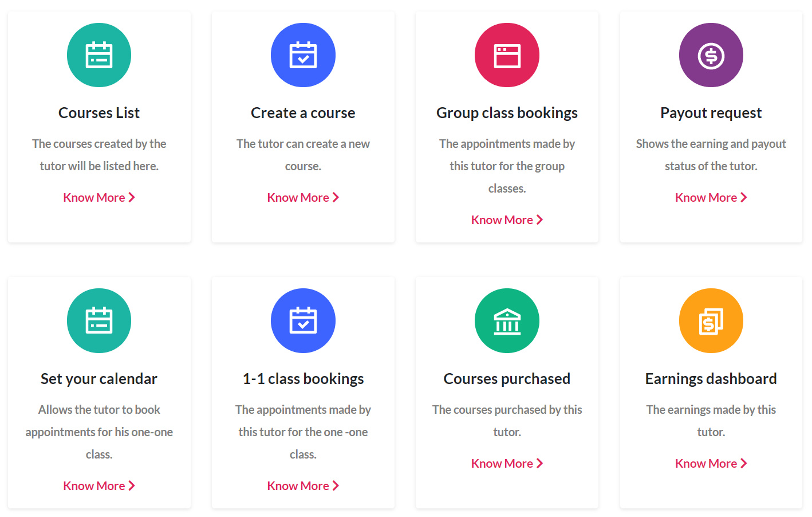Click the orange Earnings dashboard icon
812x517 pixels.
coord(711,320)
